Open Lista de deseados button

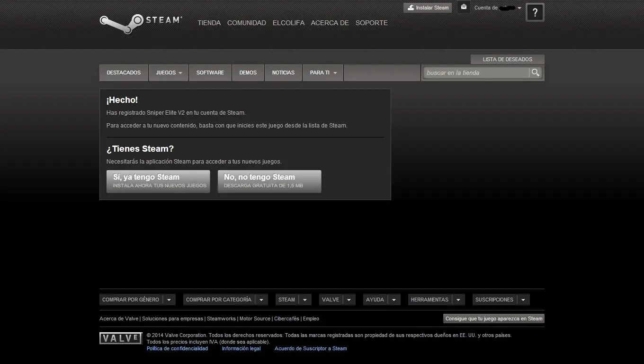[x=508, y=59]
